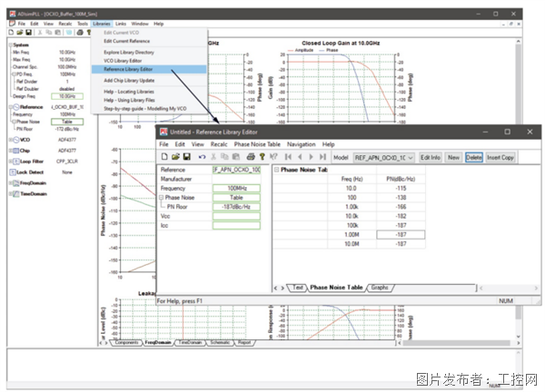Expand TimeDomain node in ADIsimPLL tree
This screenshot has height=392, width=545.
pyautogui.click(x=10, y=194)
